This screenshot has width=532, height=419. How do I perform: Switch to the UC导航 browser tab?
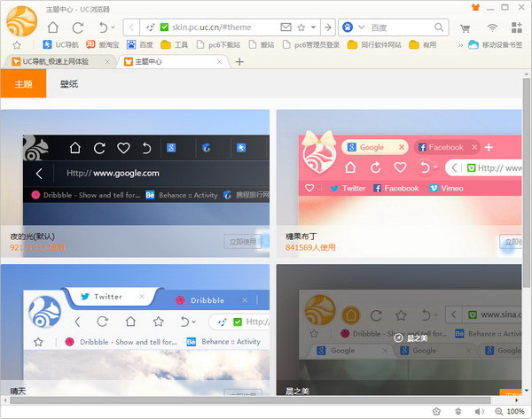pyautogui.click(x=58, y=61)
